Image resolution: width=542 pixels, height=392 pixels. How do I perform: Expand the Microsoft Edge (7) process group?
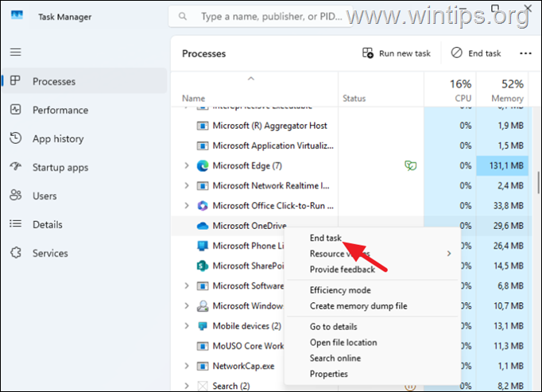coord(187,165)
